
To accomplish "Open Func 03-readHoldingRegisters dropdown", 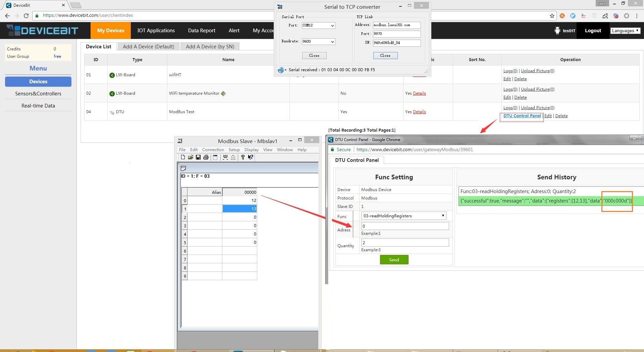I will tap(404, 216).
